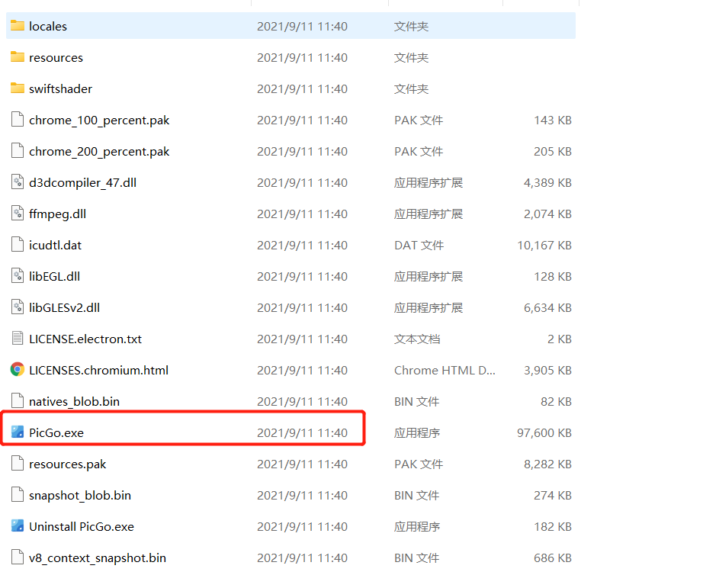Select file name libGLESv2.dll

(65, 308)
